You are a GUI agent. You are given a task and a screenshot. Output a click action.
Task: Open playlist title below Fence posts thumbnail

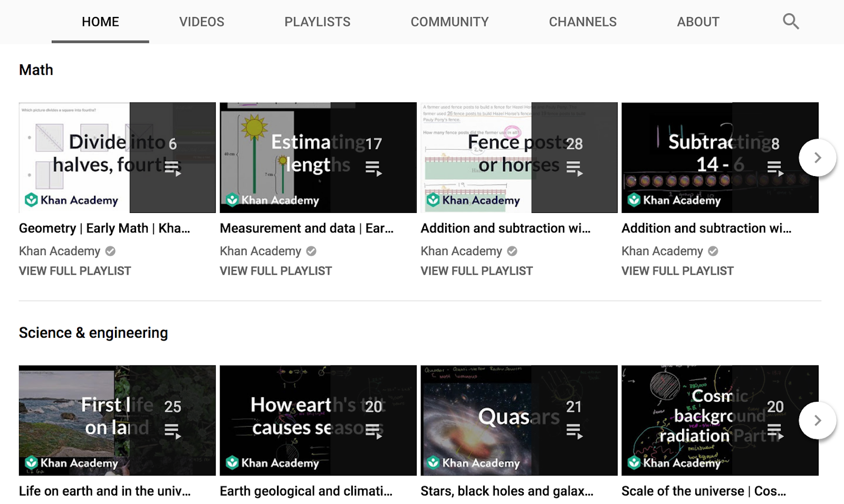[506, 228]
